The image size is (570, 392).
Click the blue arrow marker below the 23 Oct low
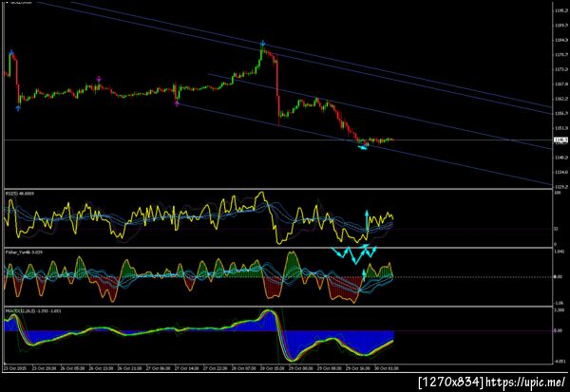pyautogui.click(x=18, y=108)
